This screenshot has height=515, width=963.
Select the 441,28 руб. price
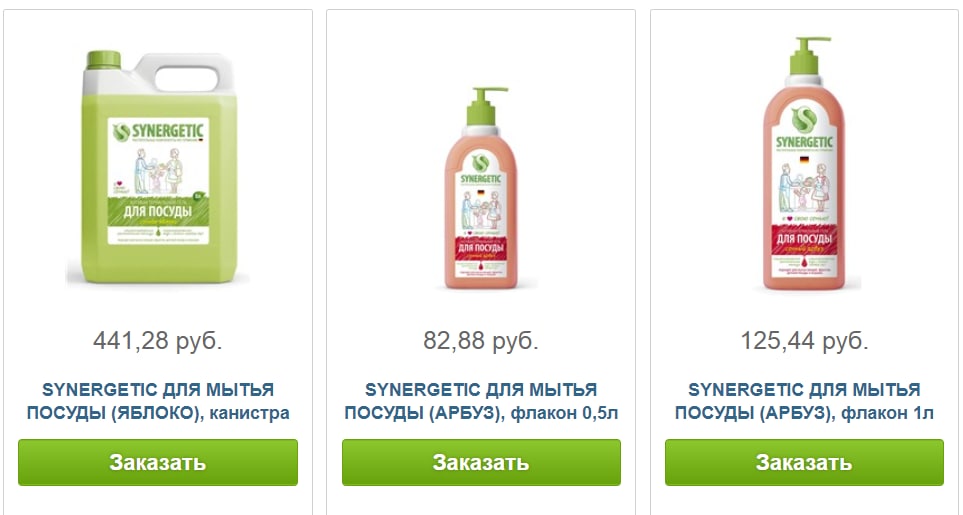tap(158, 341)
